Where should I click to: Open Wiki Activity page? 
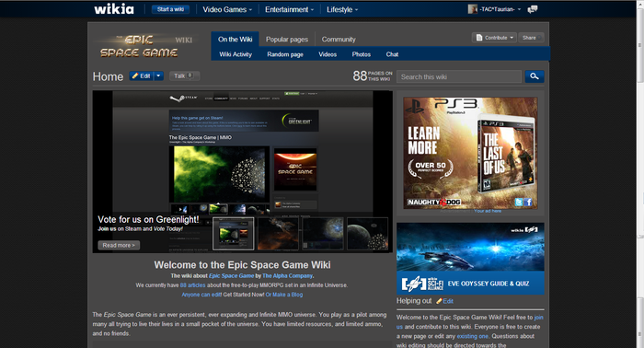click(x=236, y=54)
